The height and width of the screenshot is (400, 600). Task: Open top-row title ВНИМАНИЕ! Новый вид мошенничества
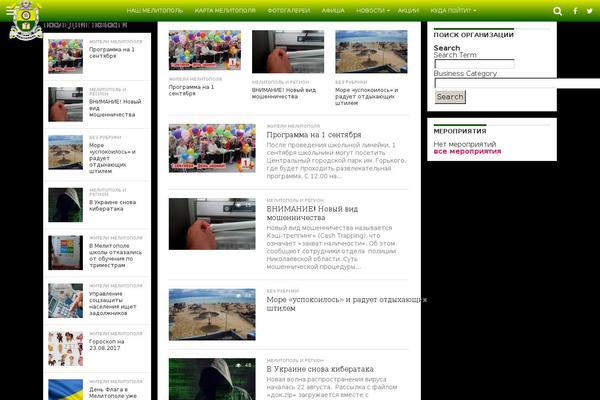(x=284, y=93)
